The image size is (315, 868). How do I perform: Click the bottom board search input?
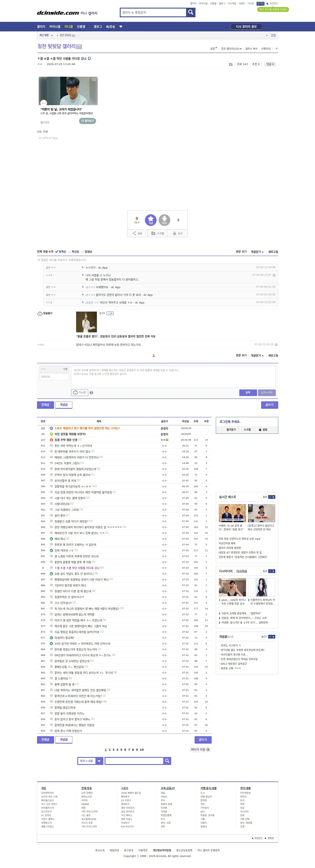[x=134, y=761]
